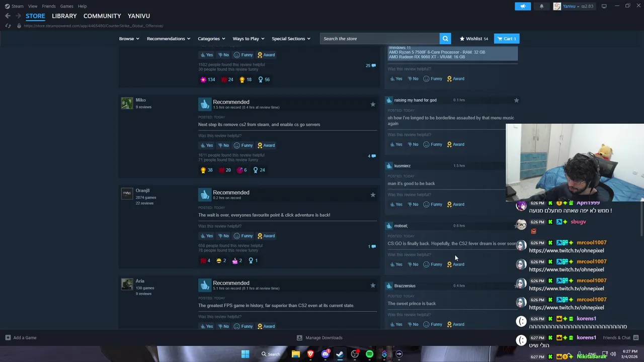This screenshot has width=644, height=362.
Task: Open Manage Downloads
Action: click(319, 338)
